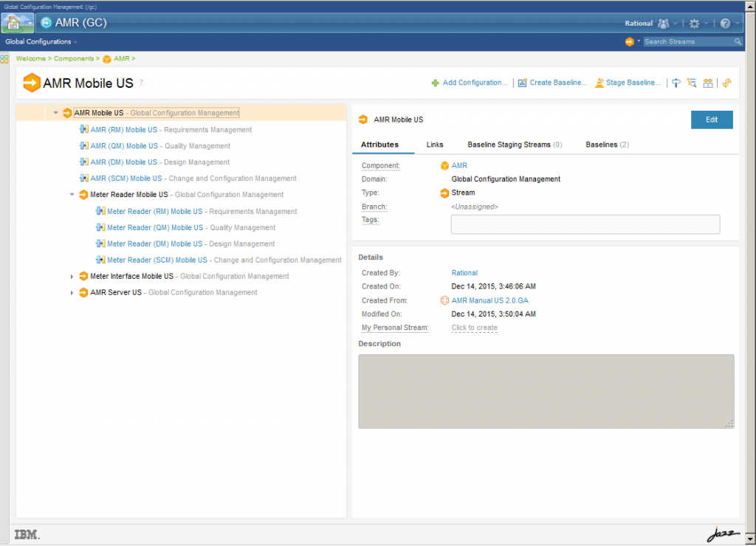
Task: Click into the Tags field
Action: 585,224
